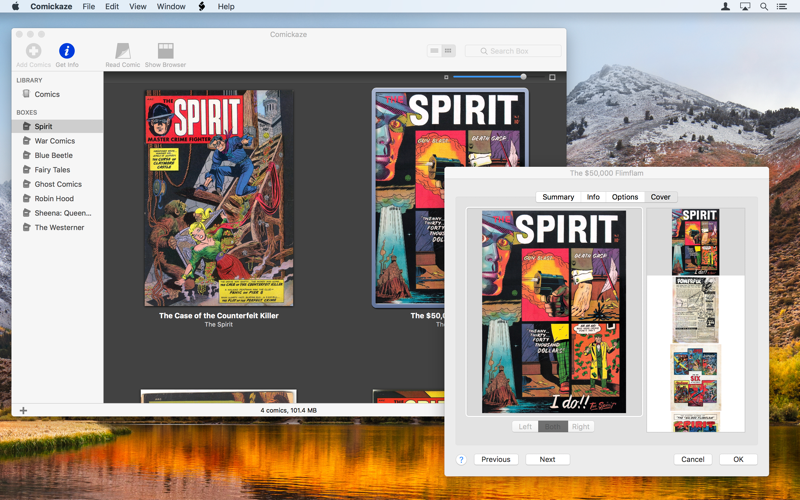Click the large thumbnail size icon
Screen dimensions: 800x500
(x=552, y=77)
